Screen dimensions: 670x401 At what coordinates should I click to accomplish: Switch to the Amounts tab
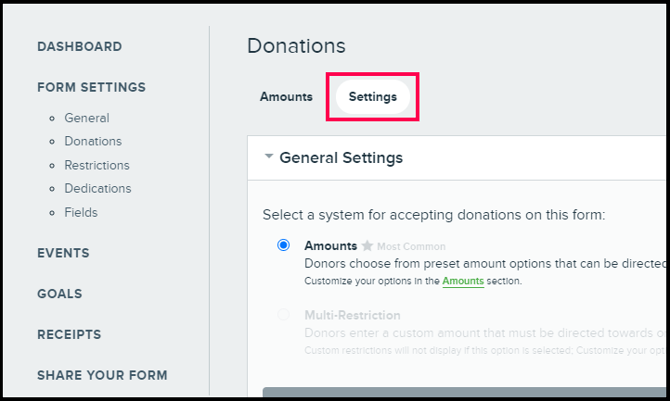(x=286, y=97)
